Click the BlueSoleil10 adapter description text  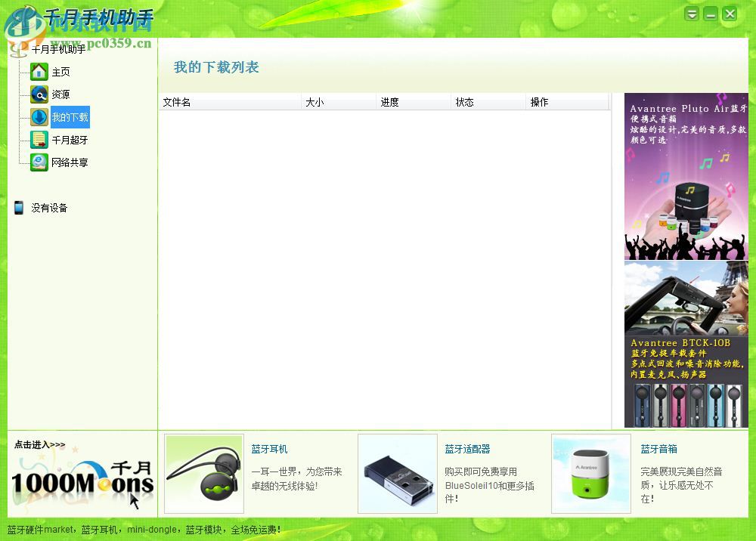coord(489,485)
